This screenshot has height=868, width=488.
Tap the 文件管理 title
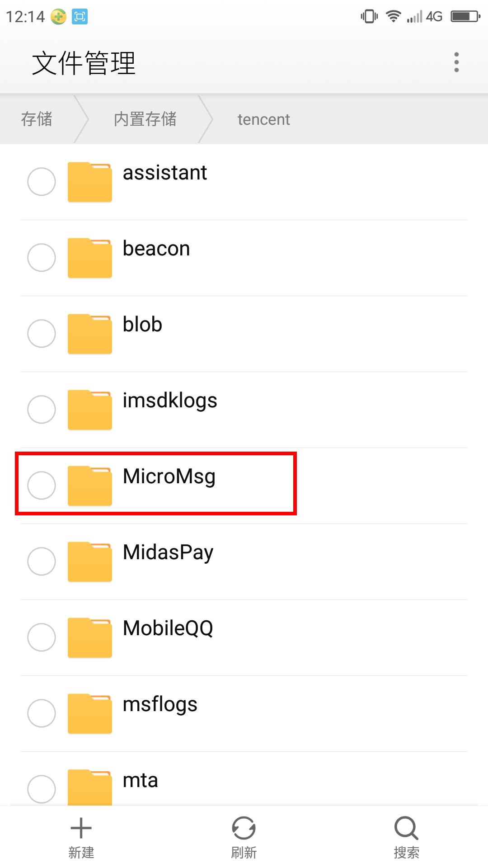point(84,63)
